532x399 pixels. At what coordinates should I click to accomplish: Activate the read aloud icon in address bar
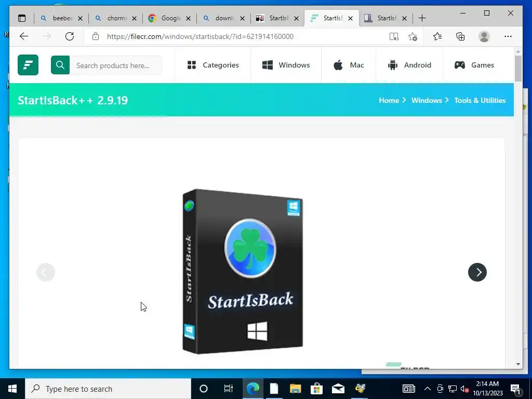394,37
